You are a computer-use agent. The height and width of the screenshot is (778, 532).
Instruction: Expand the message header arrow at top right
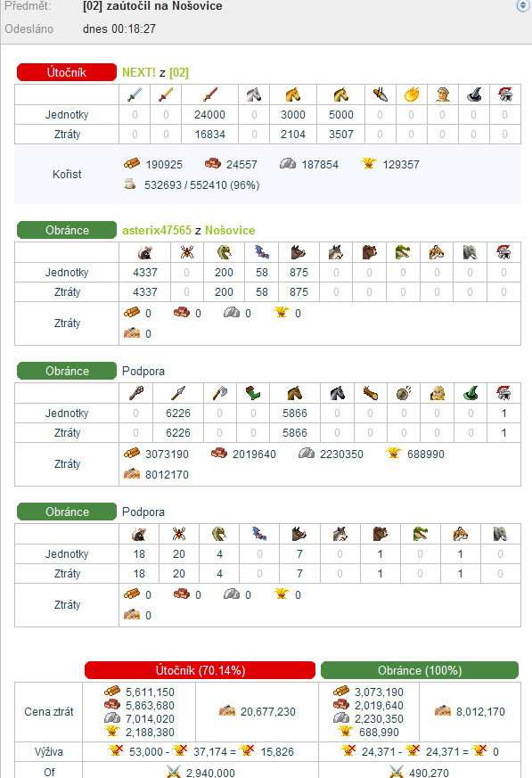click(x=522, y=5)
